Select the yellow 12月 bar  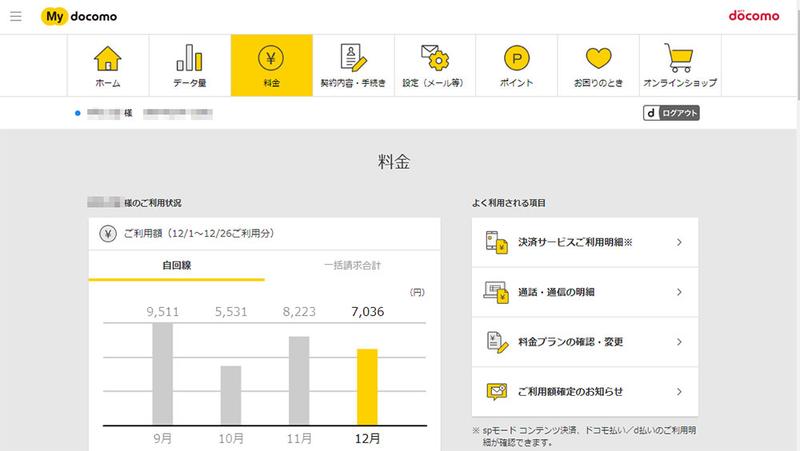coord(367,387)
